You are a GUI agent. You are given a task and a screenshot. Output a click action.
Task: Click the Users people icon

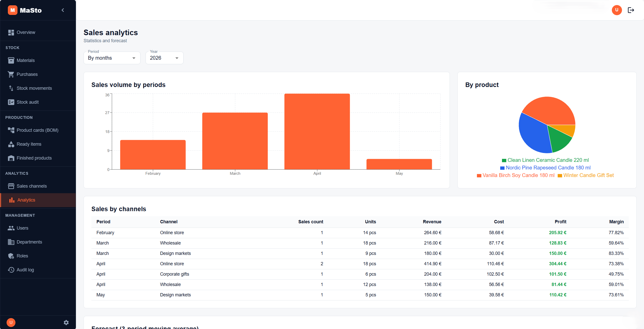point(11,228)
